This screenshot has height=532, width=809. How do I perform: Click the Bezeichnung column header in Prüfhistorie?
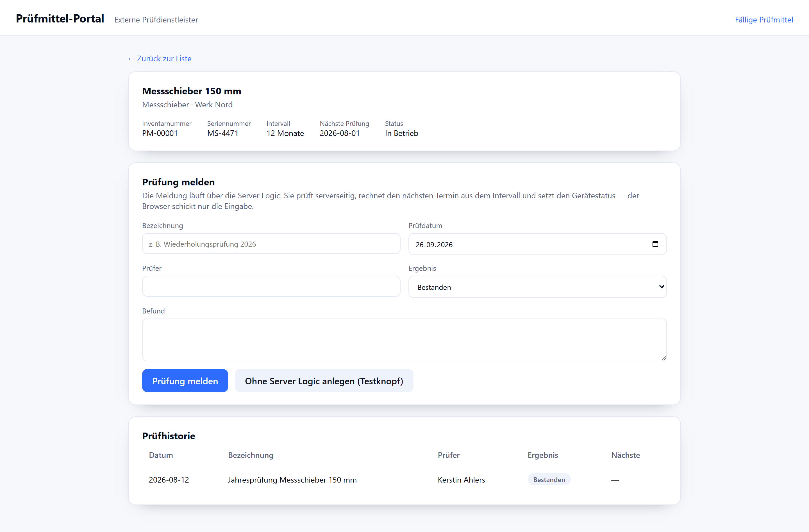click(251, 455)
